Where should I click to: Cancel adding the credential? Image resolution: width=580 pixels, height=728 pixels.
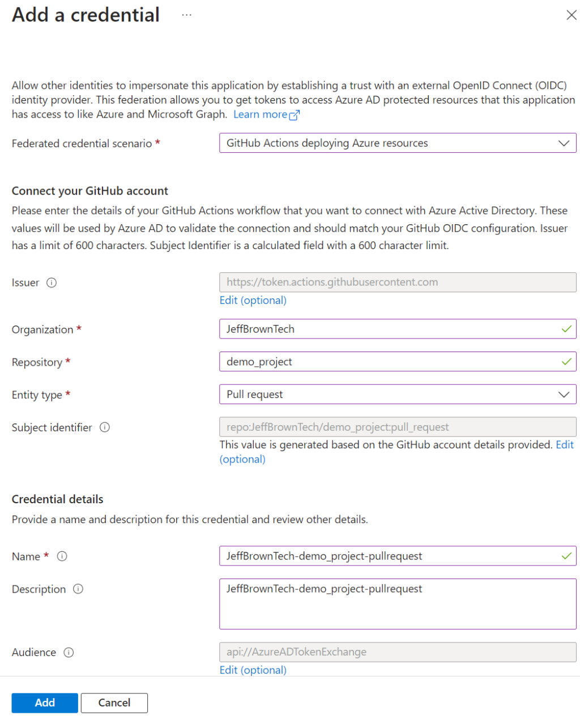click(114, 703)
